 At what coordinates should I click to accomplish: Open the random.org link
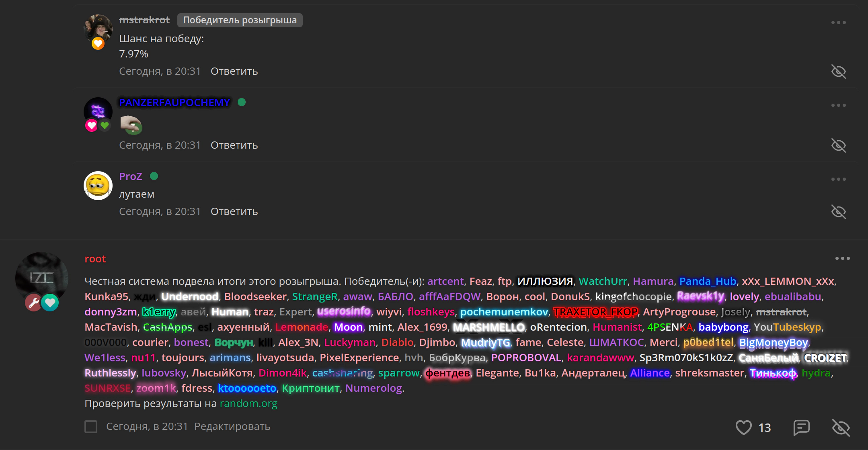point(248,403)
